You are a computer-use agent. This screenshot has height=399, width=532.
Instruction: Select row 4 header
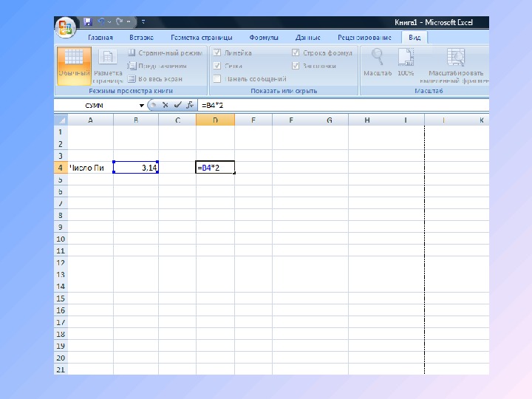coord(61,168)
